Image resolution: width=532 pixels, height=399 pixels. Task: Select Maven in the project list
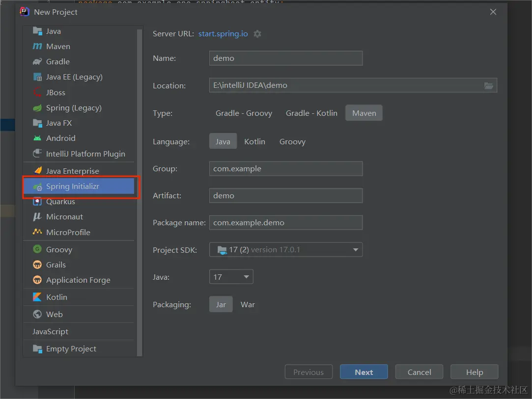[x=79, y=46]
